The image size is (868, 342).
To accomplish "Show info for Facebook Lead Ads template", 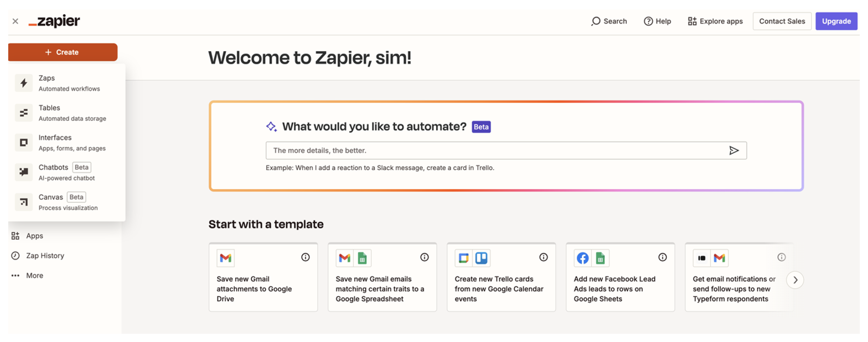I will pos(663,257).
